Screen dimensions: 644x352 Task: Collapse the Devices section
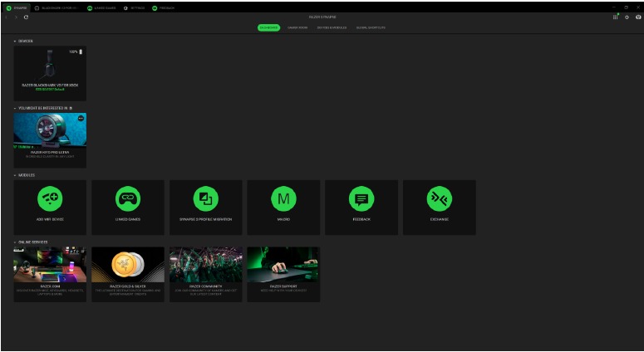point(15,42)
